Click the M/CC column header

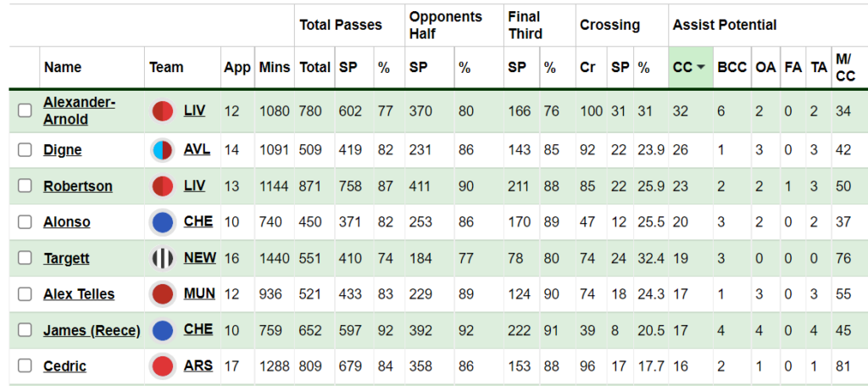pyautogui.click(x=845, y=68)
